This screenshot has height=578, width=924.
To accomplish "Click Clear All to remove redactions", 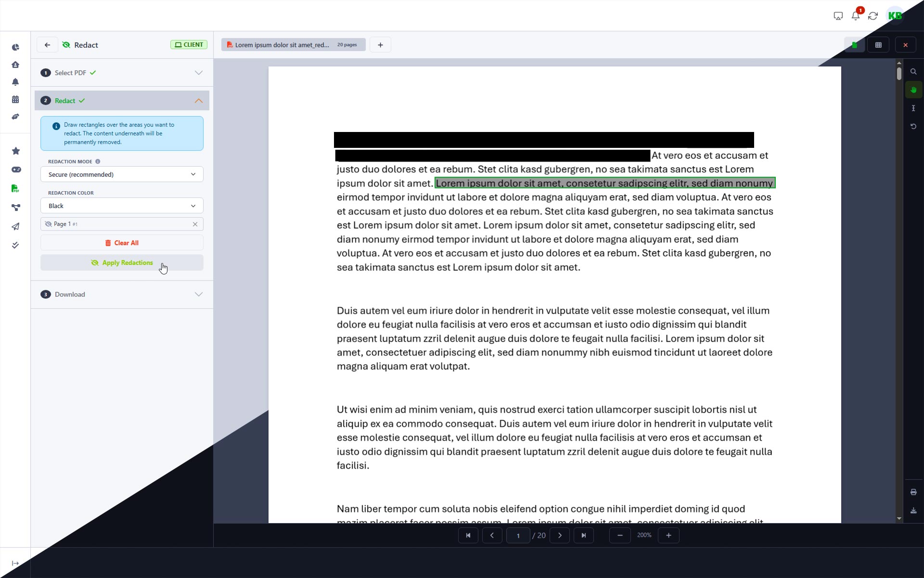I will click(x=121, y=242).
